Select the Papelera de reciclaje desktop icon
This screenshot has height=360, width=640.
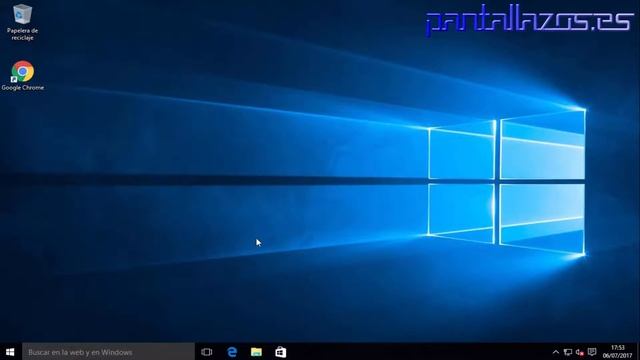22,22
